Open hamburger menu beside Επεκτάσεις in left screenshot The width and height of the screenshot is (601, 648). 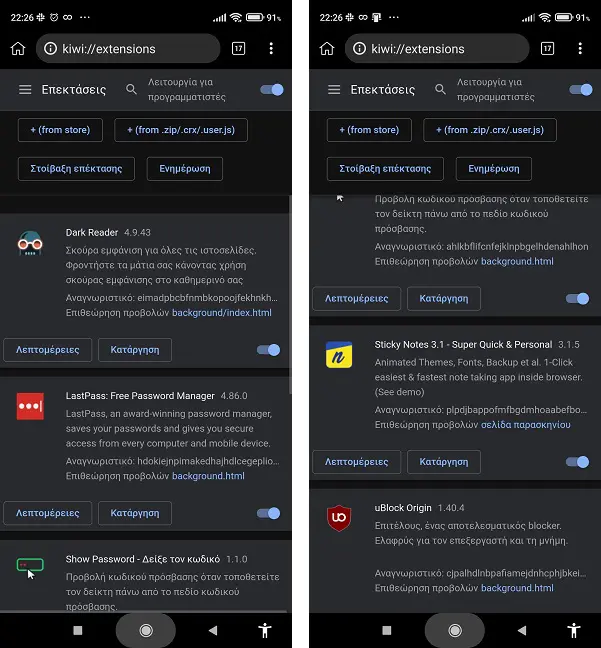[25, 89]
